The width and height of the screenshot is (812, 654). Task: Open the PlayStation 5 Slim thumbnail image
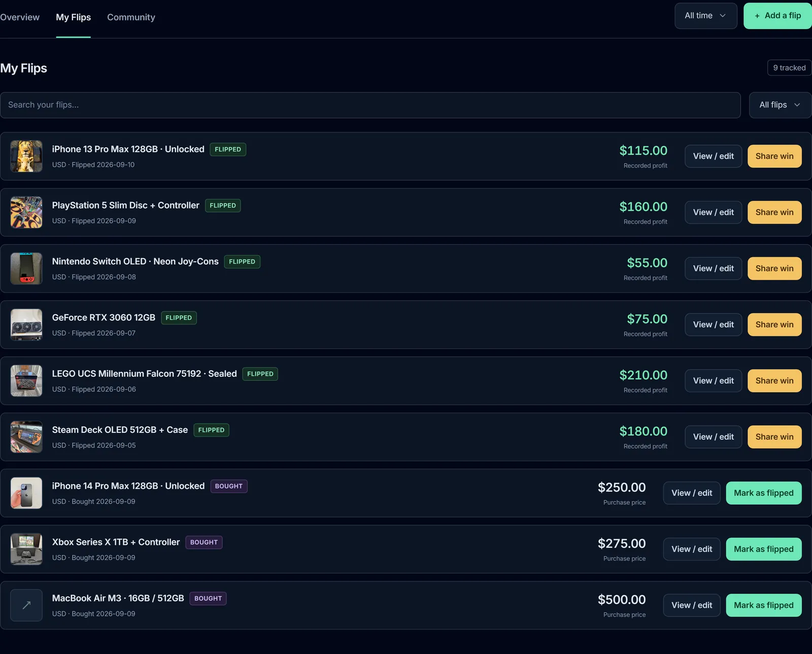(x=26, y=212)
